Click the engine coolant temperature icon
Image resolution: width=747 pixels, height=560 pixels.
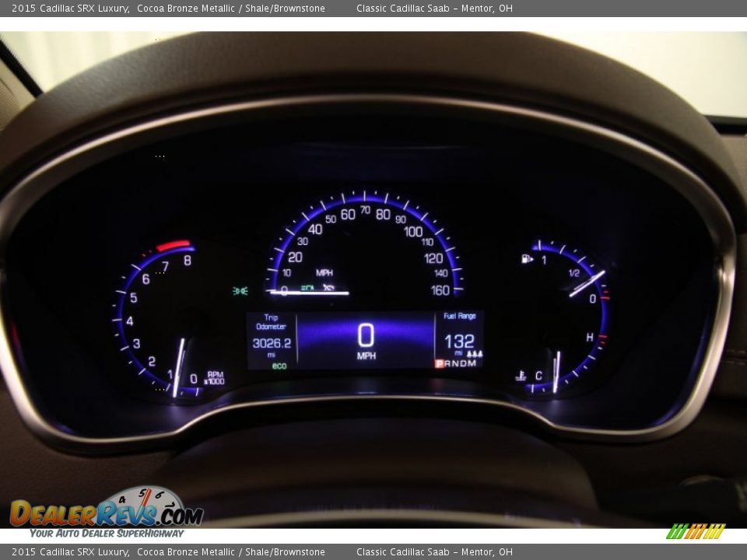(x=521, y=374)
